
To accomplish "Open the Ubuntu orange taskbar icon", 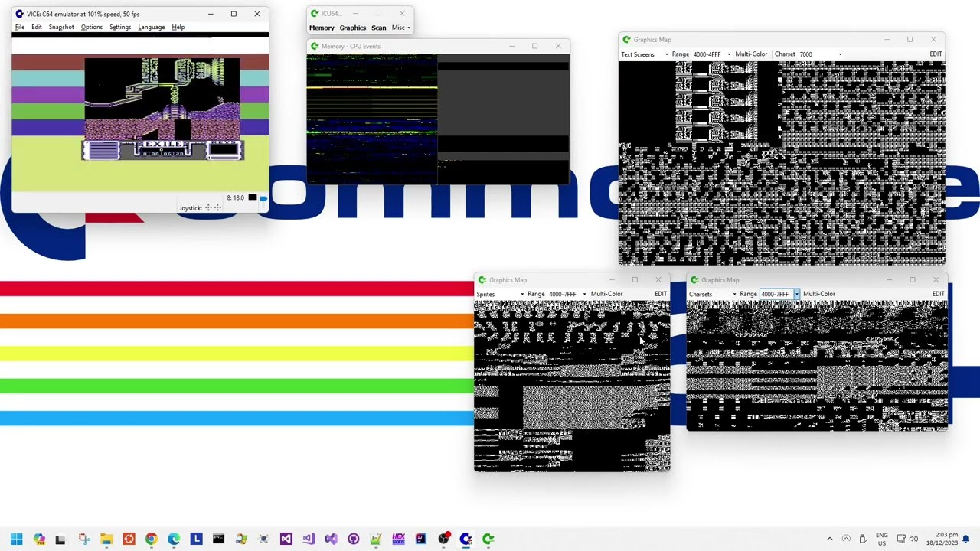I will [x=129, y=539].
